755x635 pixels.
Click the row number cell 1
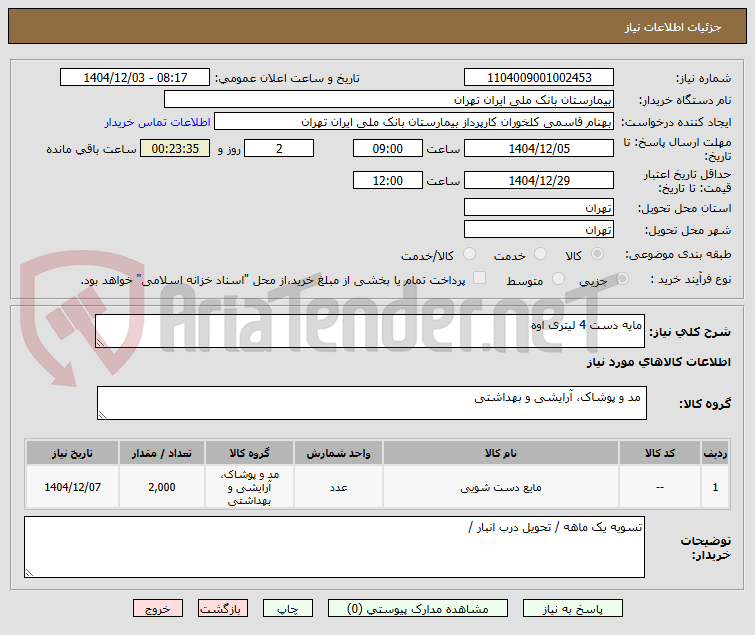[715, 487]
